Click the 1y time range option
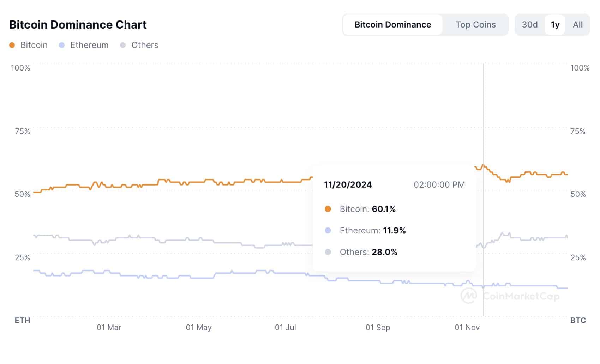The width and height of the screenshot is (600, 364). pos(555,24)
